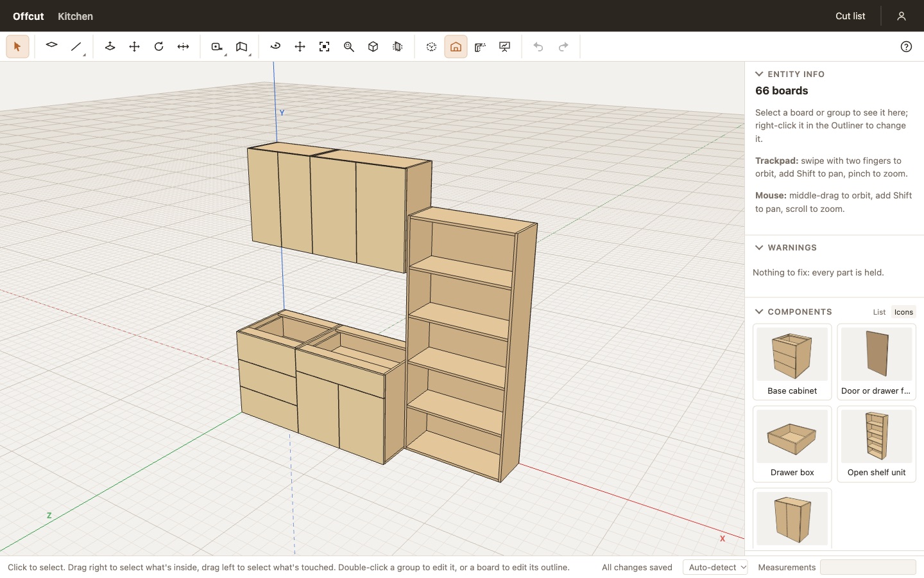Click the dashed-edge X-ray box icon
The width and height of the screenshot is (924, 578).
[x=398, y=47]
